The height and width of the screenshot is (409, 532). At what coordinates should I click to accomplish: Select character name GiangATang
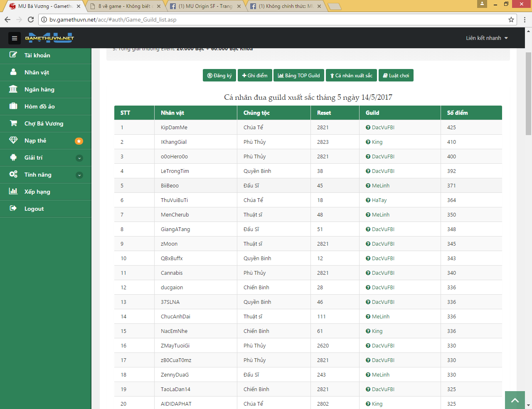pyautogui.click(x=175, y=229)
